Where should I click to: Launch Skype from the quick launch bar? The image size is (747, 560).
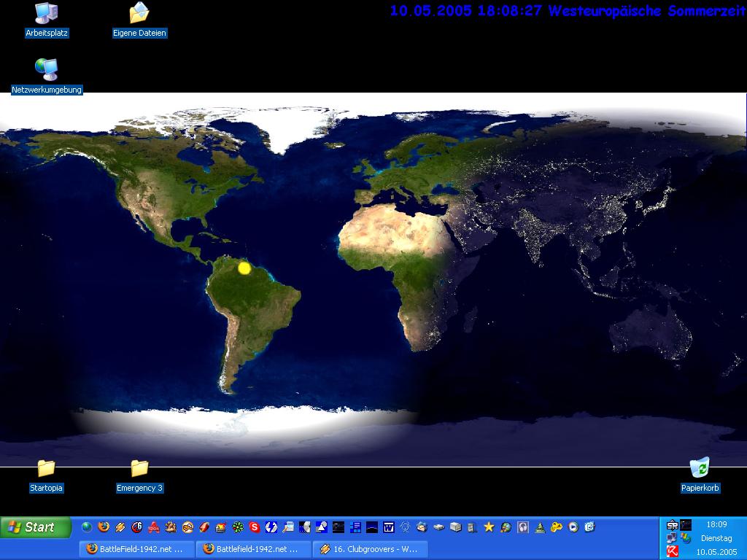[255, 526]
